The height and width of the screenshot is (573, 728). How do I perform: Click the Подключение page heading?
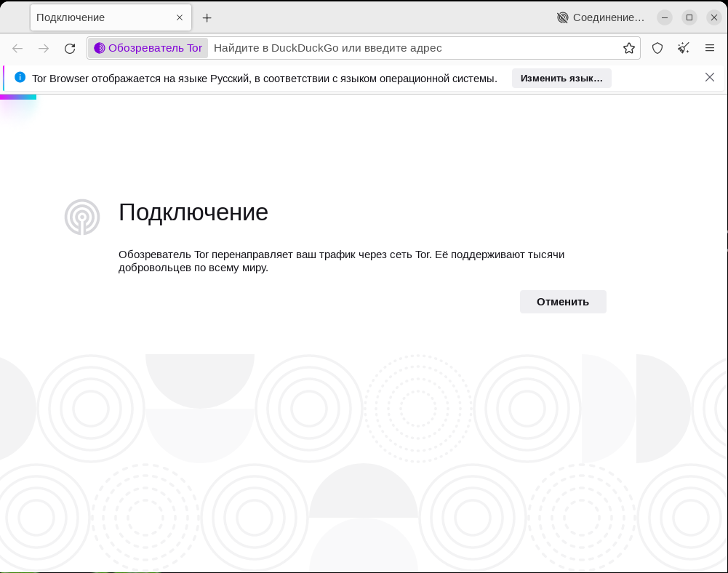point(193,212)
